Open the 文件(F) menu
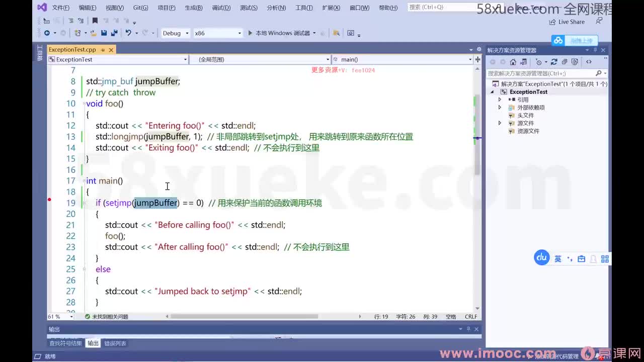The width and height of the screenshot is (644, 362). pyautogui.click(x=60, y=8)
